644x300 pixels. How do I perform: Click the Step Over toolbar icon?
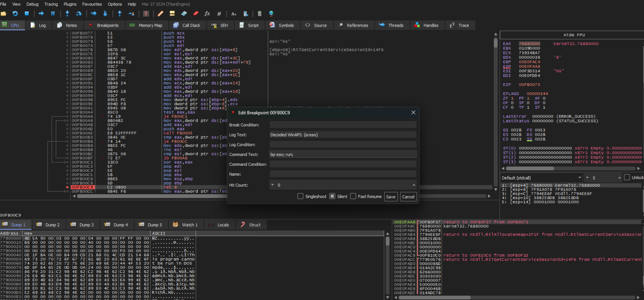point(79,14)
